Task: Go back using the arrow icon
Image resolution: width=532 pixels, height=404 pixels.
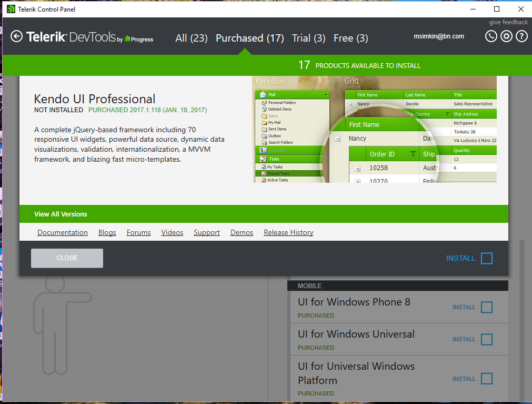Action: [17, 36]
